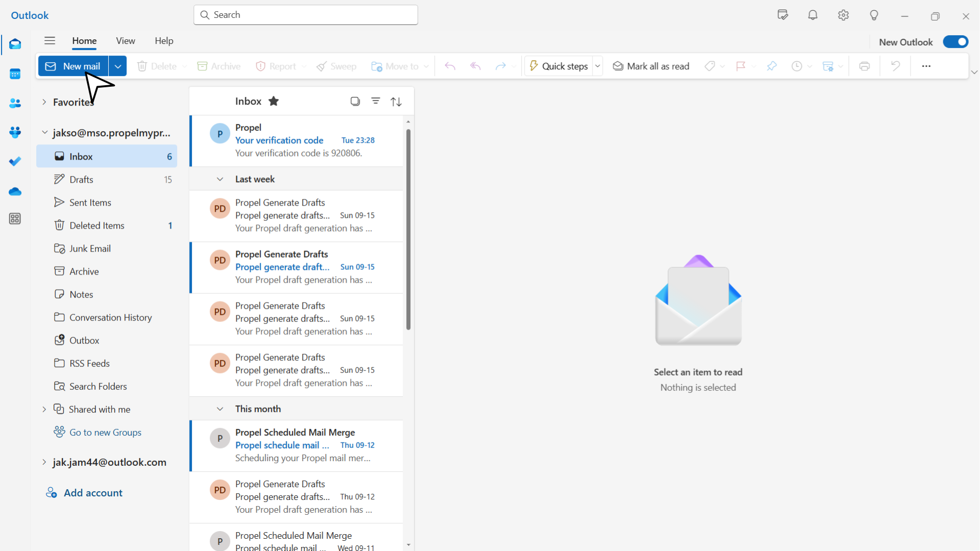Click the Filter icon in Inbox header
The image size is (980, 551).
click(376, 102)
